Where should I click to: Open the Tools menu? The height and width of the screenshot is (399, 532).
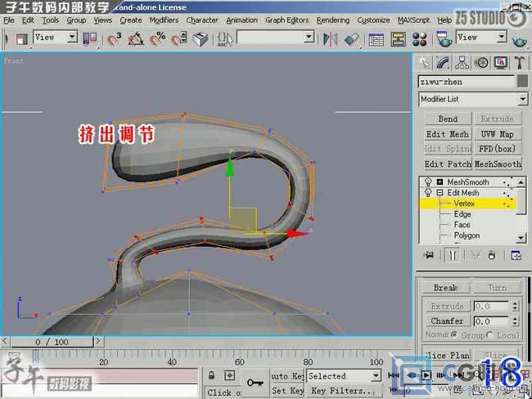click(50, 20)
